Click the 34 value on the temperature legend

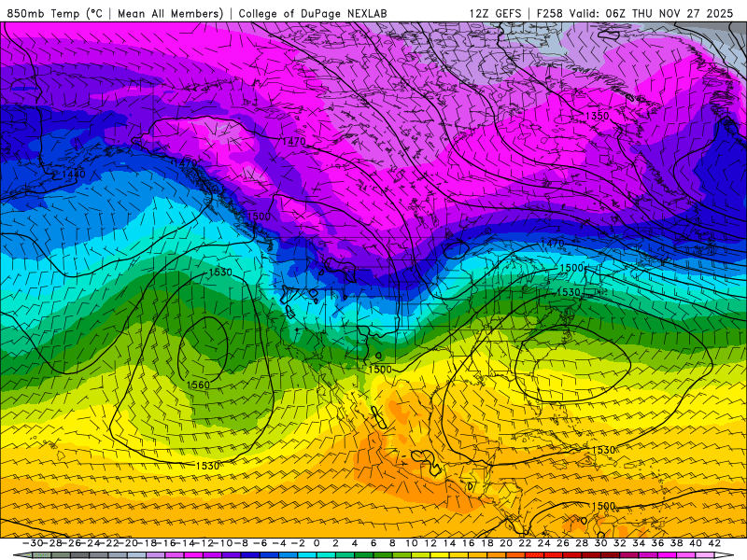(x=639, y=543)
